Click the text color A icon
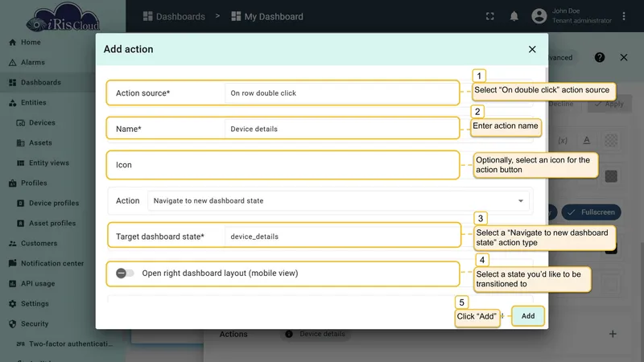644x362 pixels. [x=587, y=141]
